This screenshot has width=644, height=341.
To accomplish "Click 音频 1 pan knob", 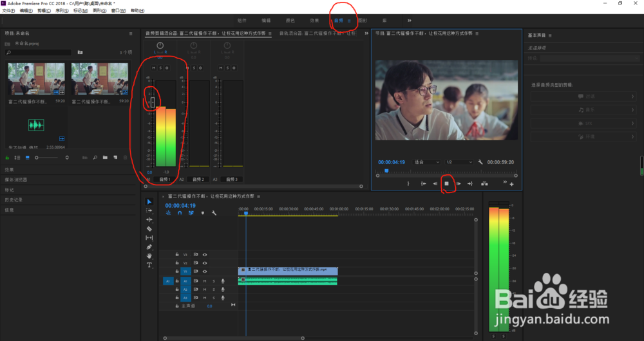I will click(x=160, y=46).
